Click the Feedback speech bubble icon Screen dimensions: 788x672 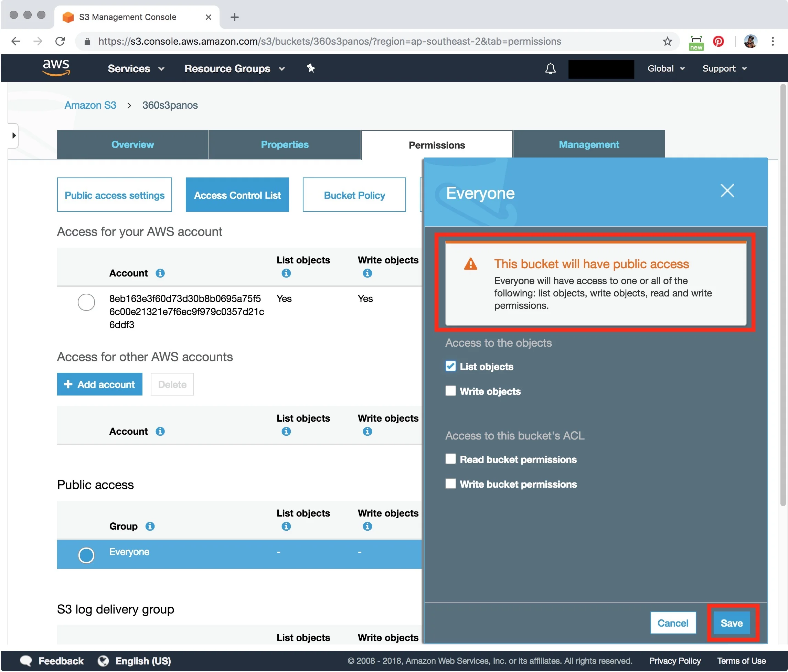click(26, 661)
